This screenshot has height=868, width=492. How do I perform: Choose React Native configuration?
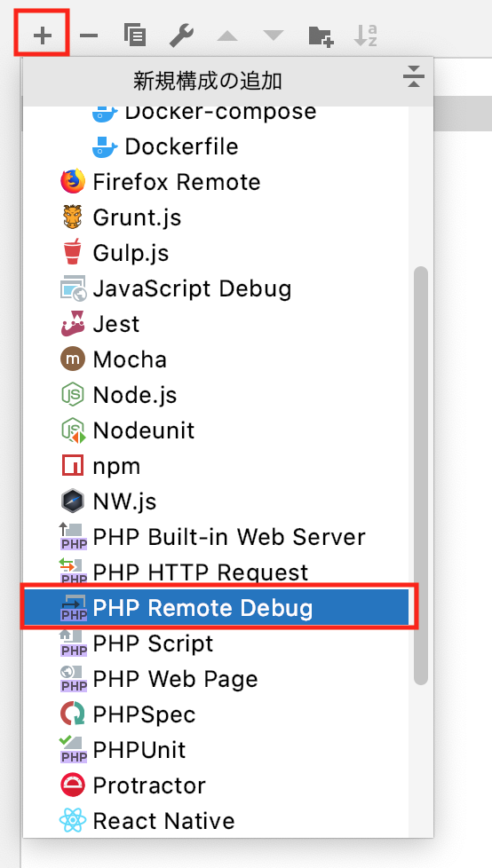coord(216,820)
